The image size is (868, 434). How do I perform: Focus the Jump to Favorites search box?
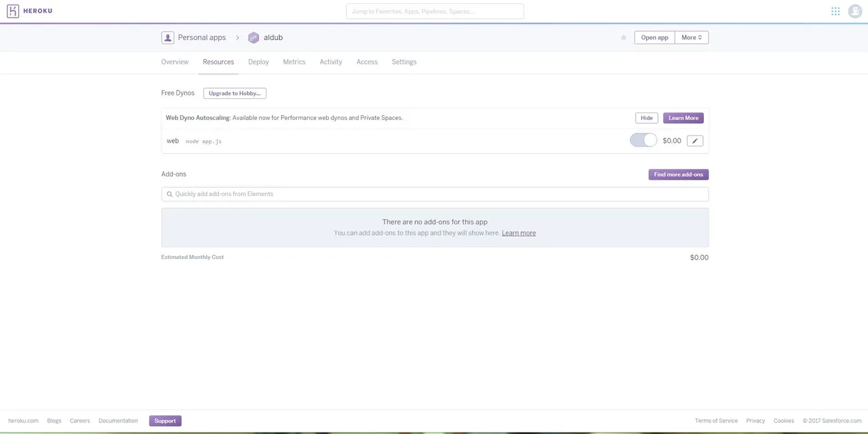[435, 12]
